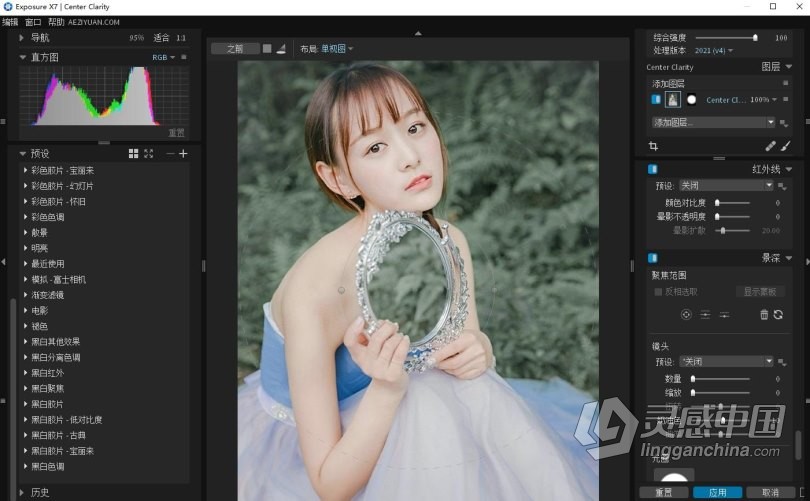Select the radial focus region tool
Image resolution: width=810 pixels, height=501 pixels.
point(686,315)
